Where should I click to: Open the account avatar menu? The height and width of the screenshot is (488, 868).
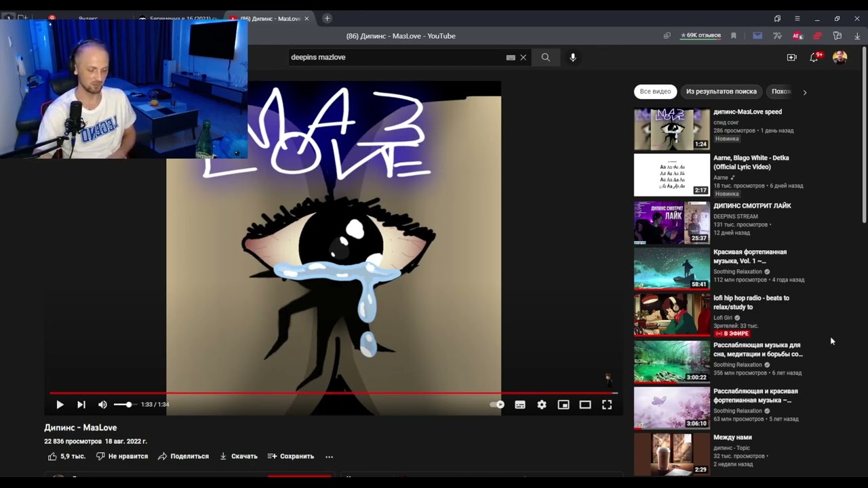point(840,58)
